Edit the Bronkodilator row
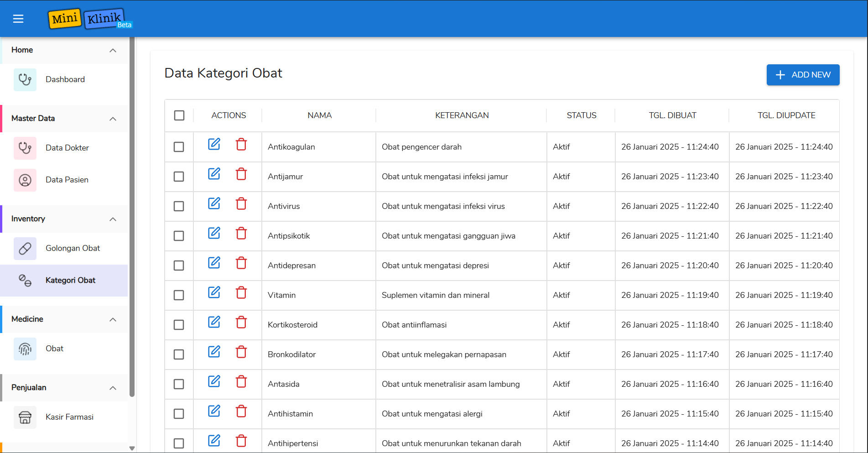Image resolution: width=868 pixels, height=453 pixels. (214, 352)
